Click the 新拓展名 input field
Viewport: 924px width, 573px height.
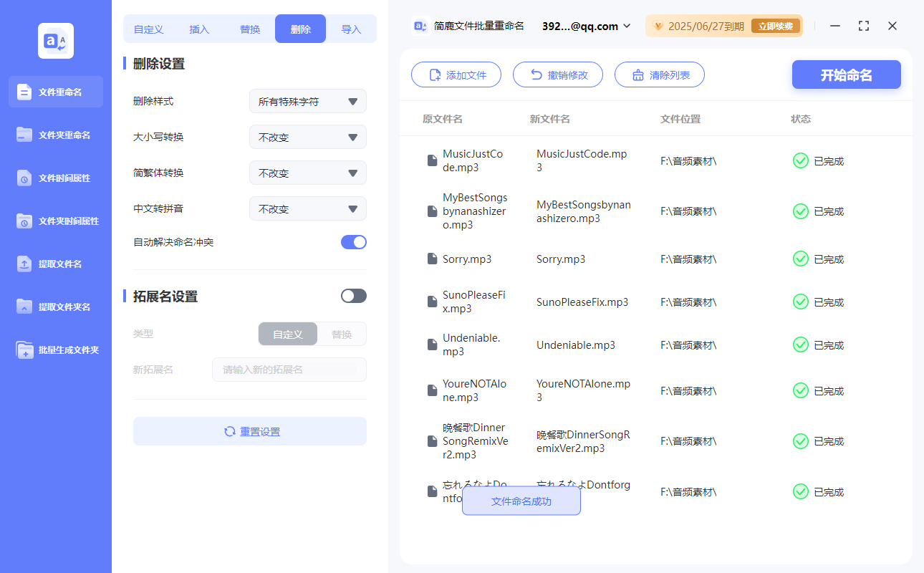(289, 369)
